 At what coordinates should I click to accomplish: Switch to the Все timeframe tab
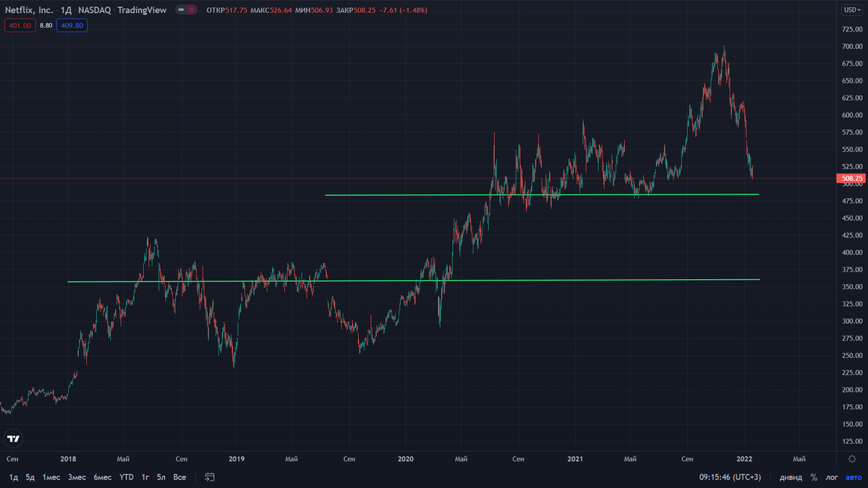click(x=179, y=477)
